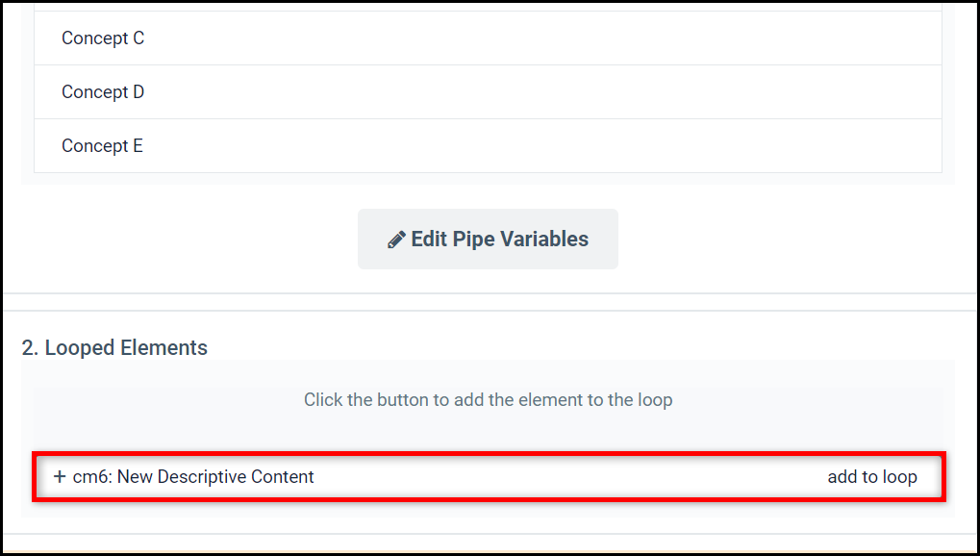Click the partially visible row above Concept C
The width and height of the screenshot is (980, 556).
(488, 7)
